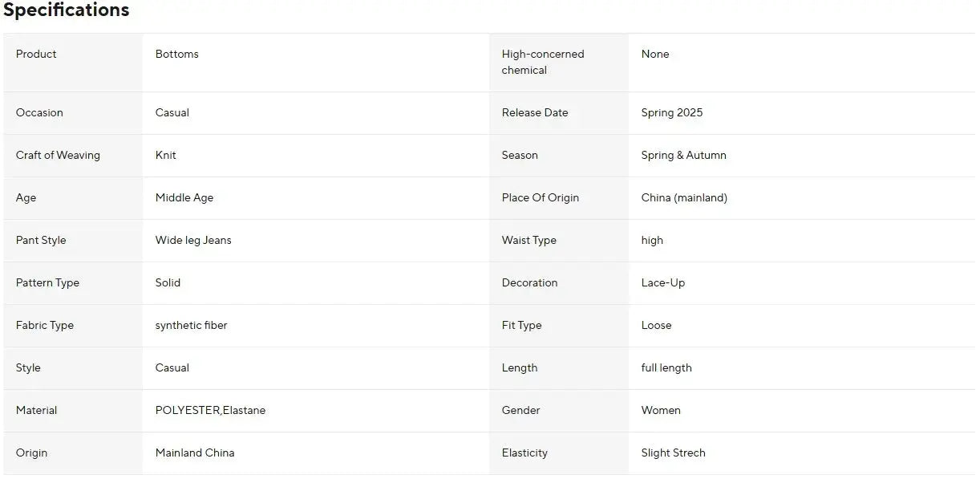
Task: Click the Waist Type label
Action: point(528,241)
